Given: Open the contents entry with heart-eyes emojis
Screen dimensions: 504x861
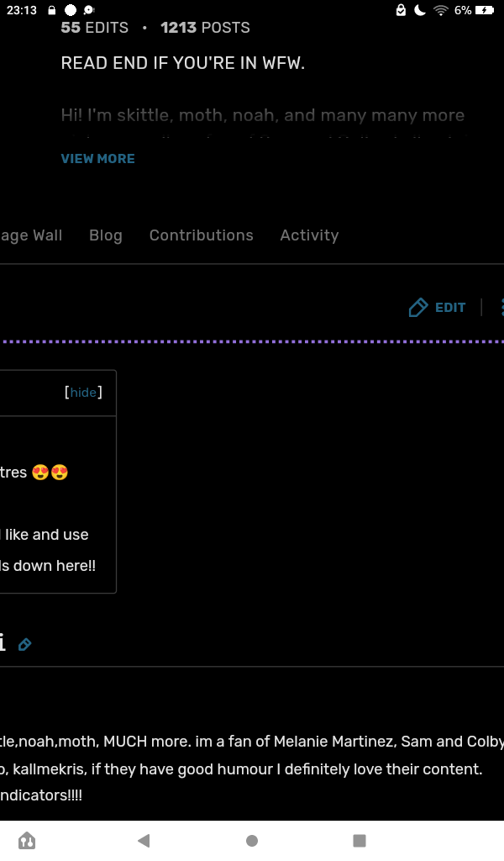Looking at the screenshot, I should [x=34, y=473].
